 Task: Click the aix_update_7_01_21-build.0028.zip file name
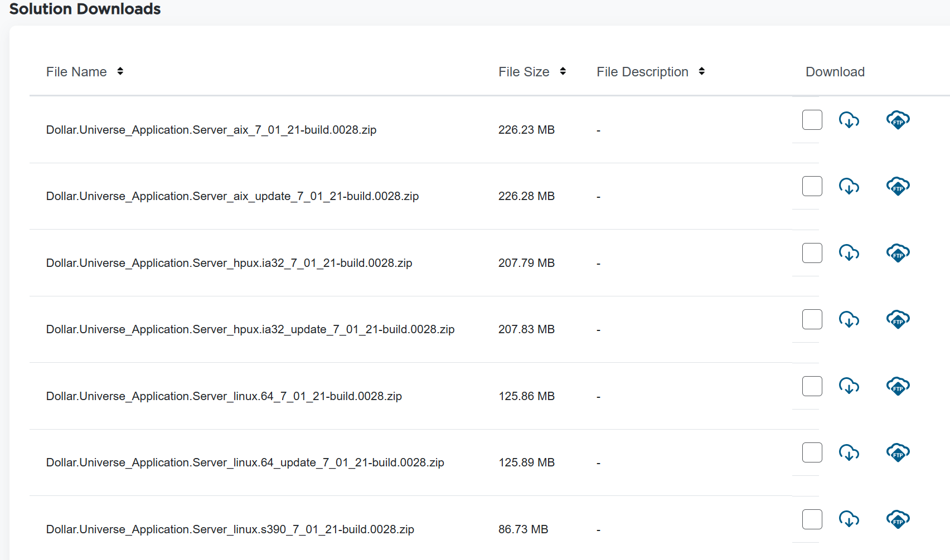click(232, 196)
